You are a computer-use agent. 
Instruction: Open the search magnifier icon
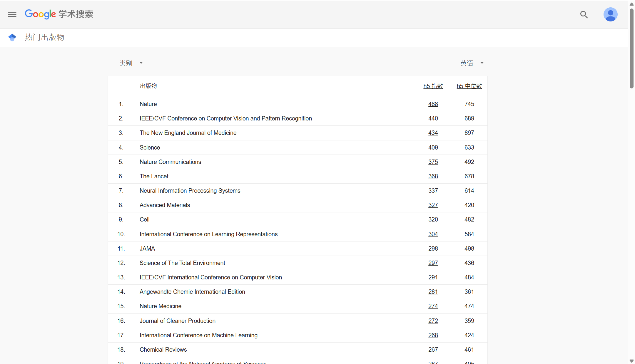click(x=584, y=14)
